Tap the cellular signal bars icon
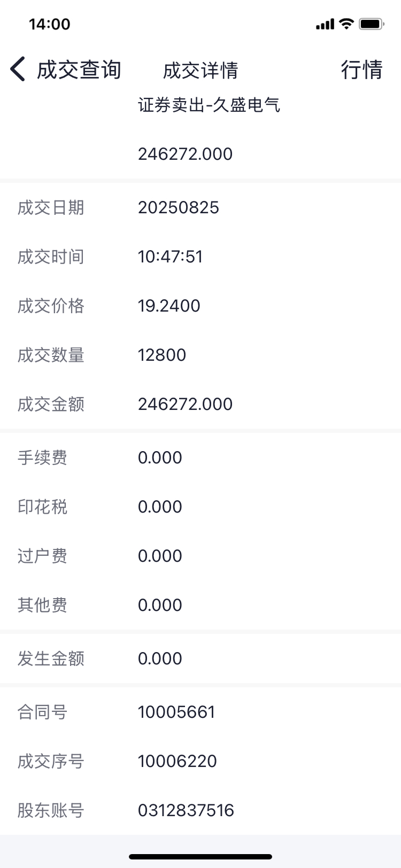 click(325, 24)
